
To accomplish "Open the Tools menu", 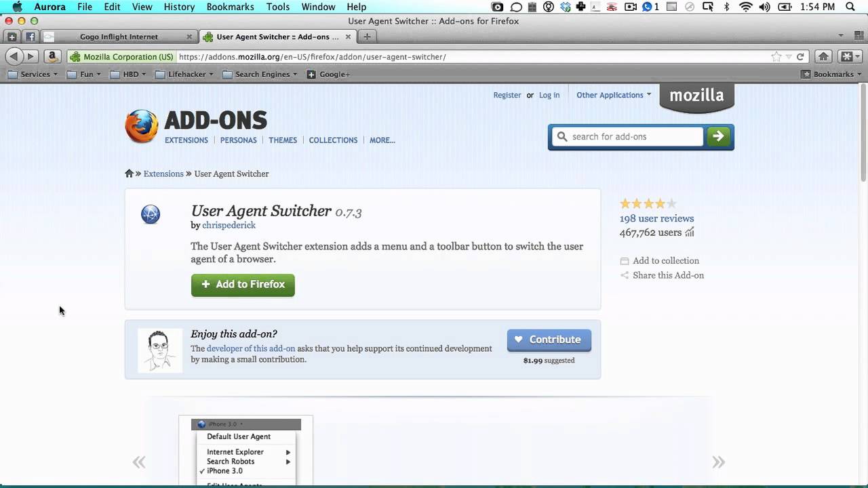I will pyautogui.click(x=278, y=7).
